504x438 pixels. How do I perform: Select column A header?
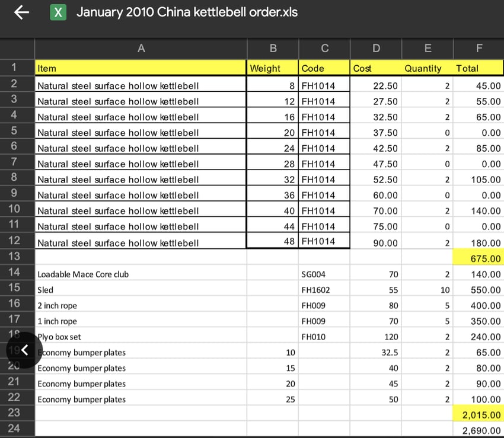coord(141,49)
